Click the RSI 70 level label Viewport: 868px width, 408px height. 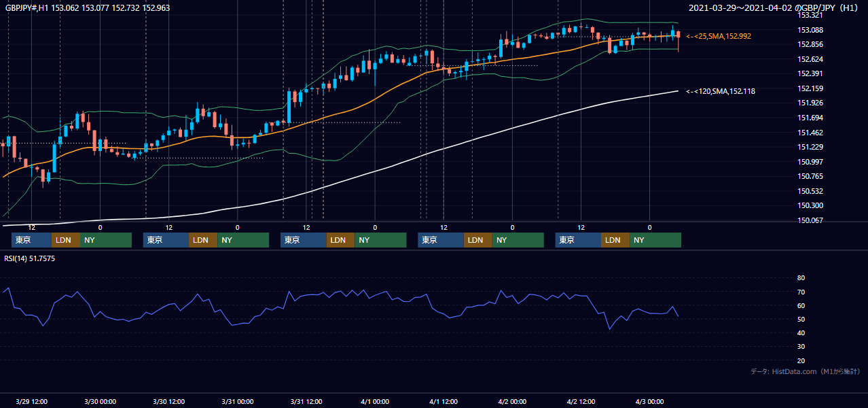[801, 292]
